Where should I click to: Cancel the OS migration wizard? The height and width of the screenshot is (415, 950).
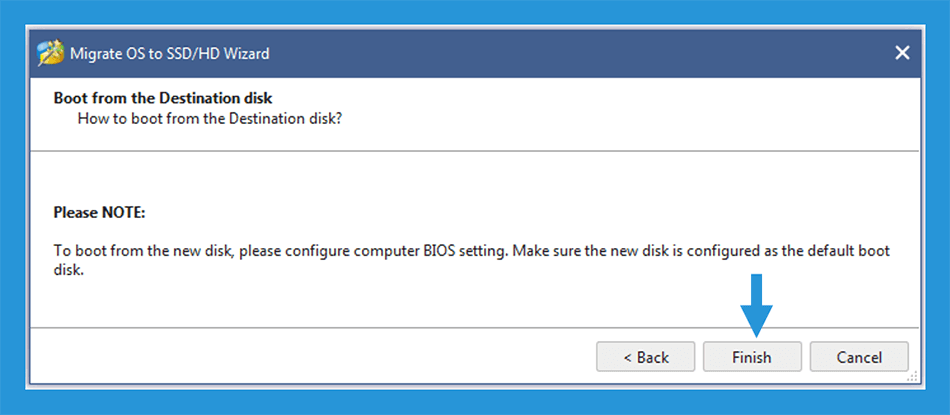point(859,357)
